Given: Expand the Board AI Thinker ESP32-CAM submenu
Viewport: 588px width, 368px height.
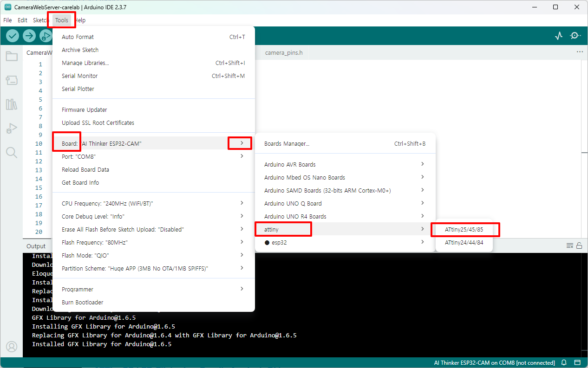Looking at the screenshot, I should click(x=154, y=143).
